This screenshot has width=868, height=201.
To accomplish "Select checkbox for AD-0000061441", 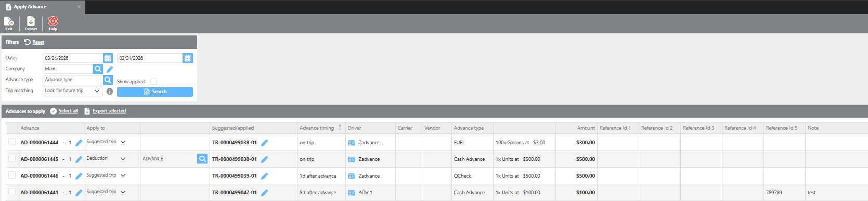I will pos(12,192).
